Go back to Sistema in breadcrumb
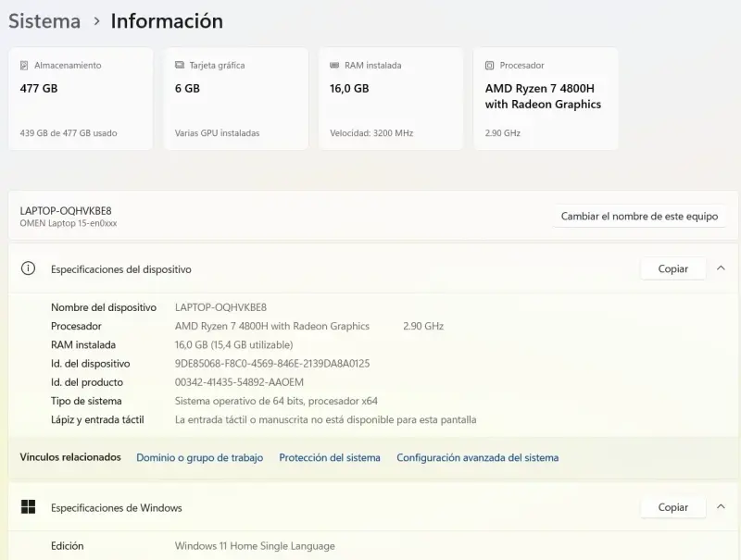The width and height of the screenshot is (741, 560). point(44,21)
